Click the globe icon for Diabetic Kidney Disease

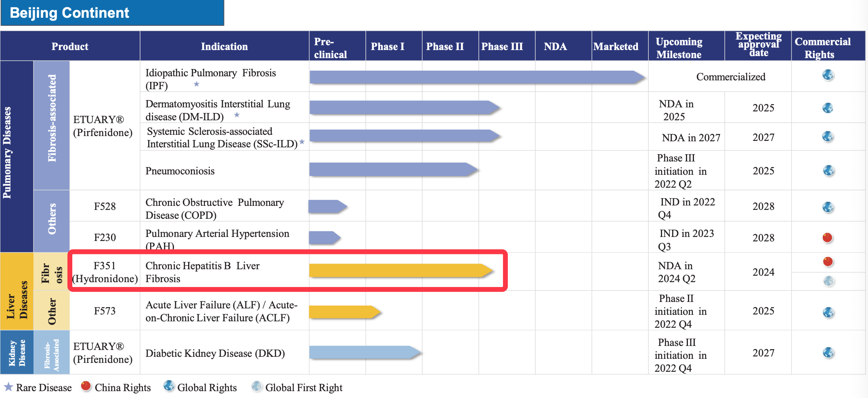(828, 352)
